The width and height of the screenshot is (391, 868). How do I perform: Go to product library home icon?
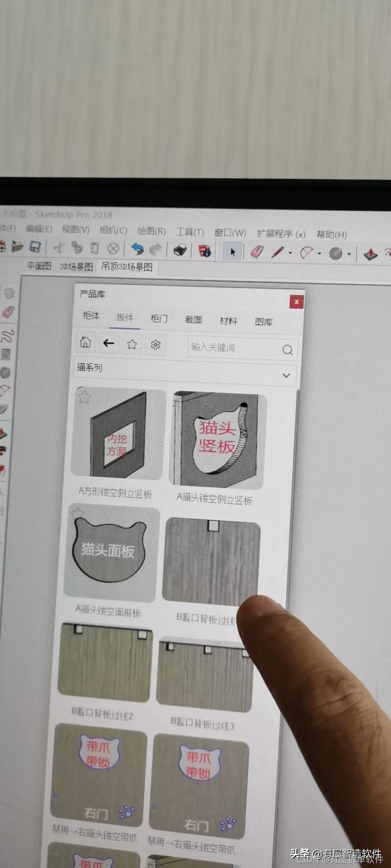pyautogui.click(x=86, y=343)
